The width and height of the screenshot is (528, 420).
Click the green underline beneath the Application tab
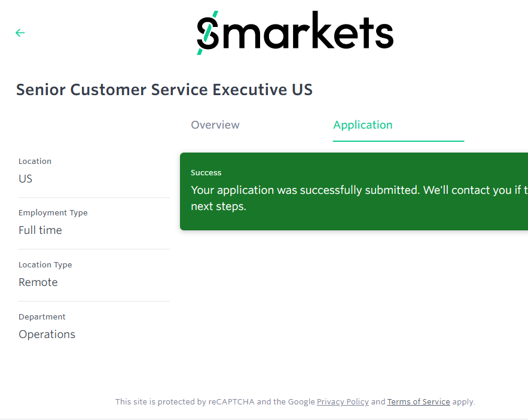398,141
